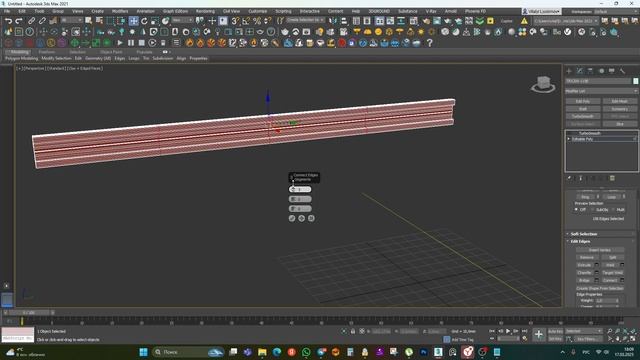Click the play triangle in third toolbar row
640x360 pixels.
point(120,42)
